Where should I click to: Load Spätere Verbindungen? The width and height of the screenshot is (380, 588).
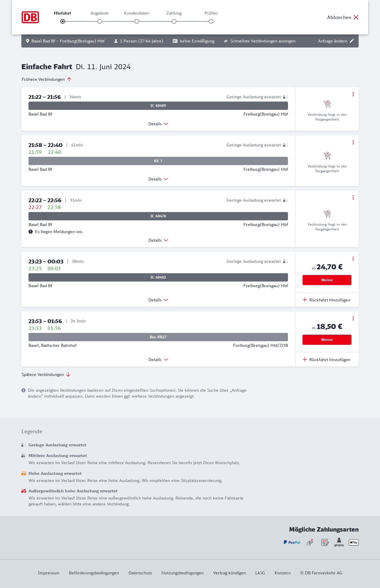46,374
